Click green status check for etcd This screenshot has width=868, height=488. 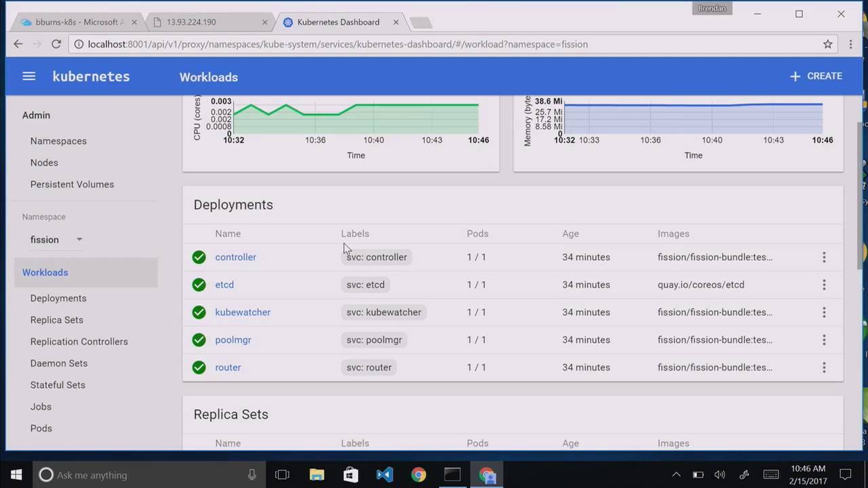tap(199, 285)
